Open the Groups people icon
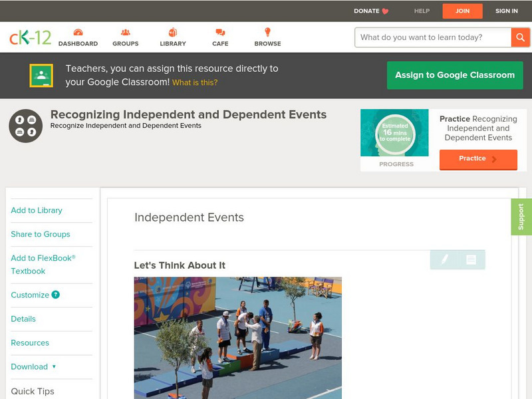Screen dimensions: 532x399 click(x=126, y=32)
